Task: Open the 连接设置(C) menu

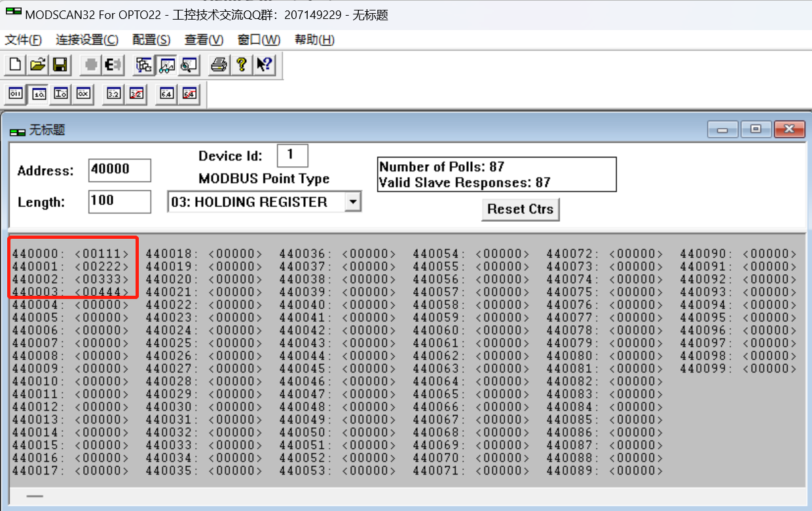Action: pos(87,40)
